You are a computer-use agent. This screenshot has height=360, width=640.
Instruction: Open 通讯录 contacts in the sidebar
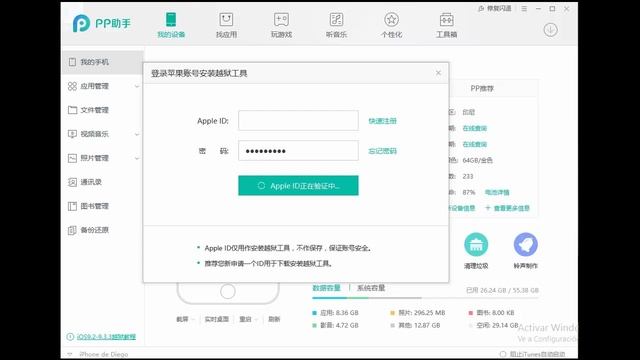[102, 182]
